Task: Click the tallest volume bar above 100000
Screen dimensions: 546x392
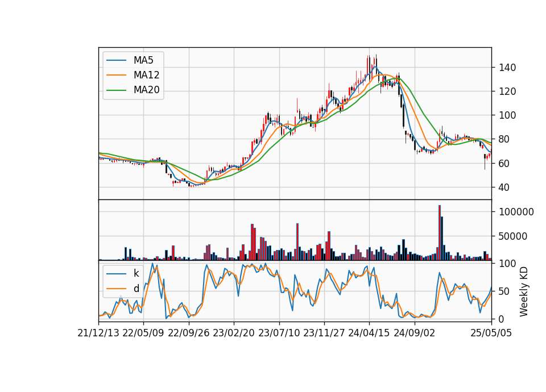Action: 440,233
